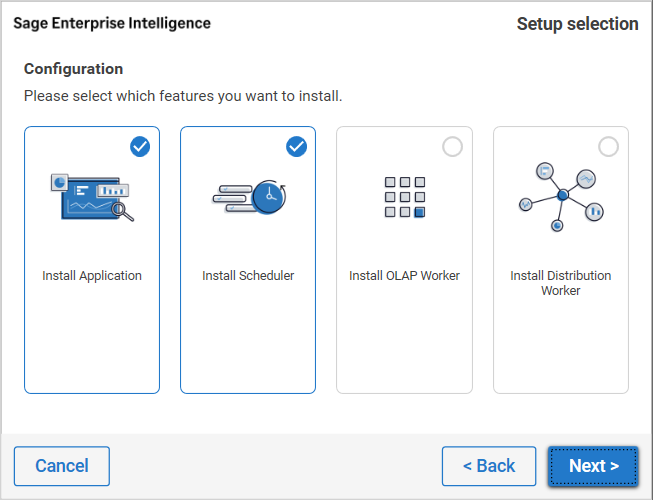Proceed with the Next > button
The width and height of the screenshot is (653, 500).
point(593,466)
